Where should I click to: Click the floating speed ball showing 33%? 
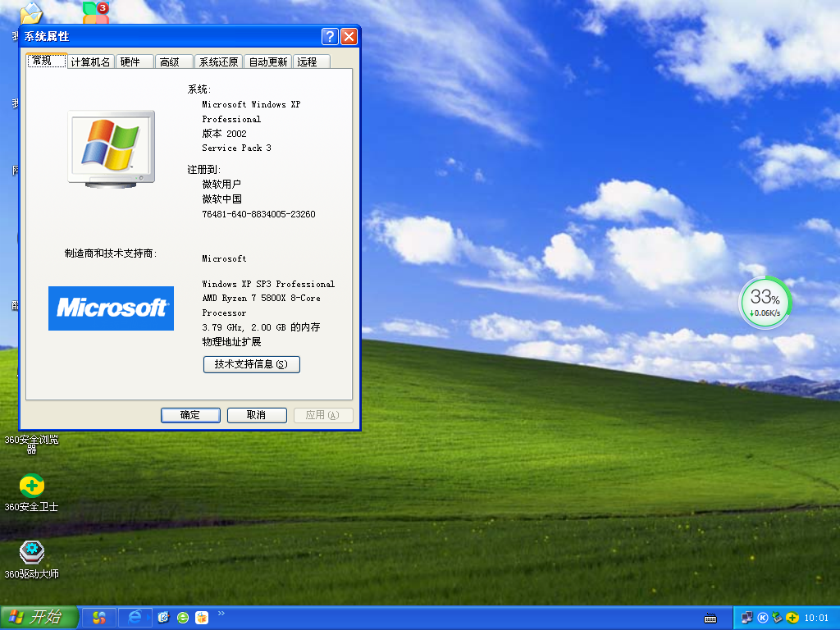(765, 302)
